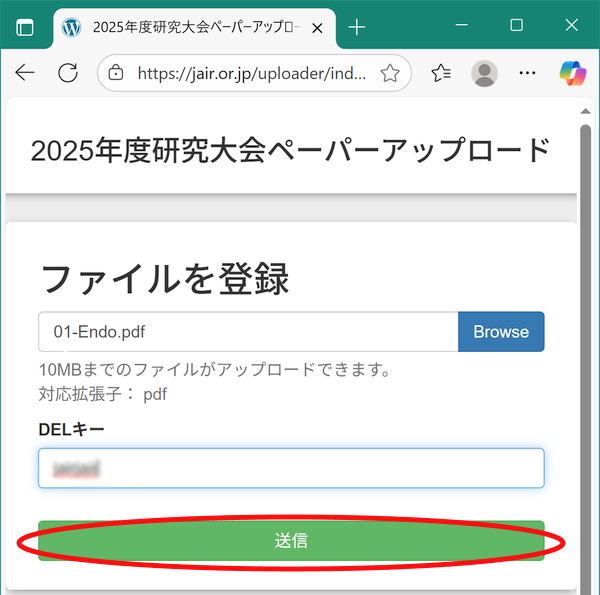Open the browser settings and more menu

[x=527, y=73]
